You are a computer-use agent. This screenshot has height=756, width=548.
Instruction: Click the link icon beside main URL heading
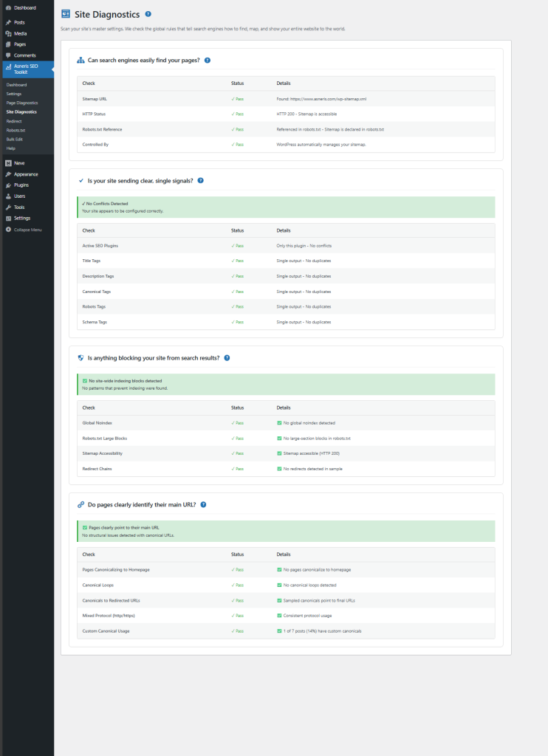(x=81, y=505)
